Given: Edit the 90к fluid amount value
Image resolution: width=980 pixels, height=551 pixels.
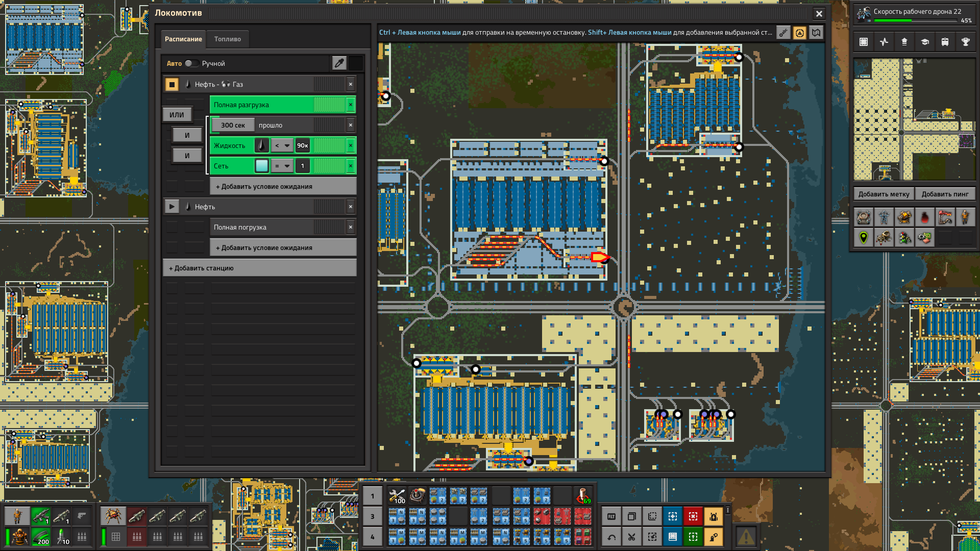Looking at the screenshot, I should (303, 145).
